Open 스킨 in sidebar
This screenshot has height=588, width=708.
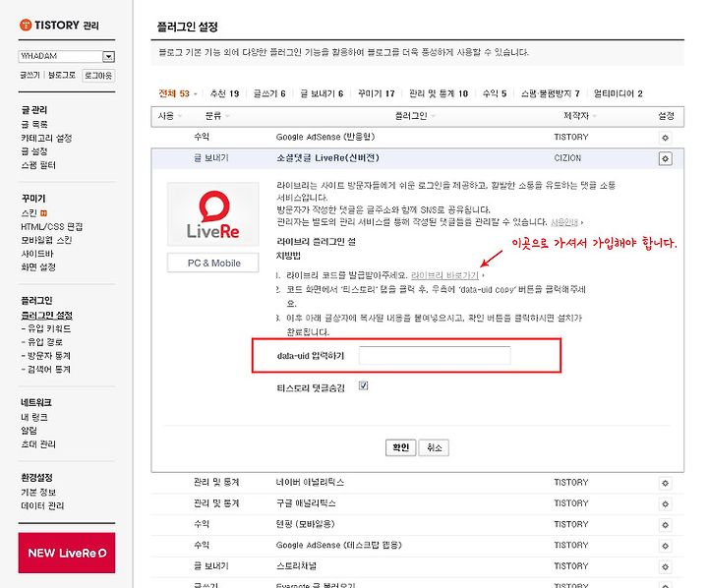(x=29, y=212)
